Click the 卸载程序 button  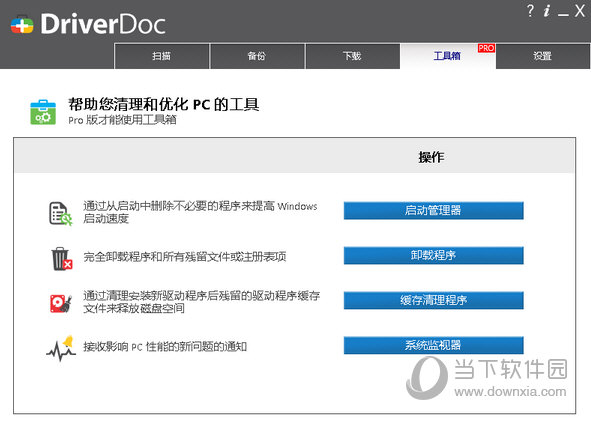click(x=433, y=256)
